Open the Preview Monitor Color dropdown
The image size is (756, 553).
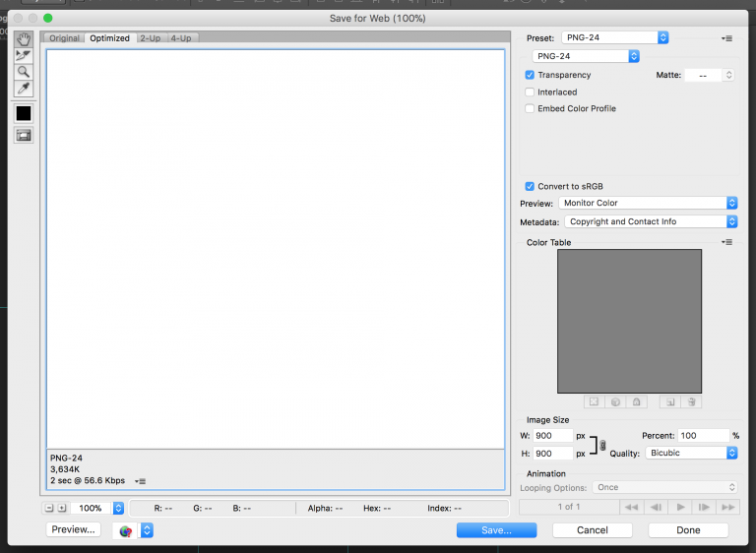tap(648, 203)
